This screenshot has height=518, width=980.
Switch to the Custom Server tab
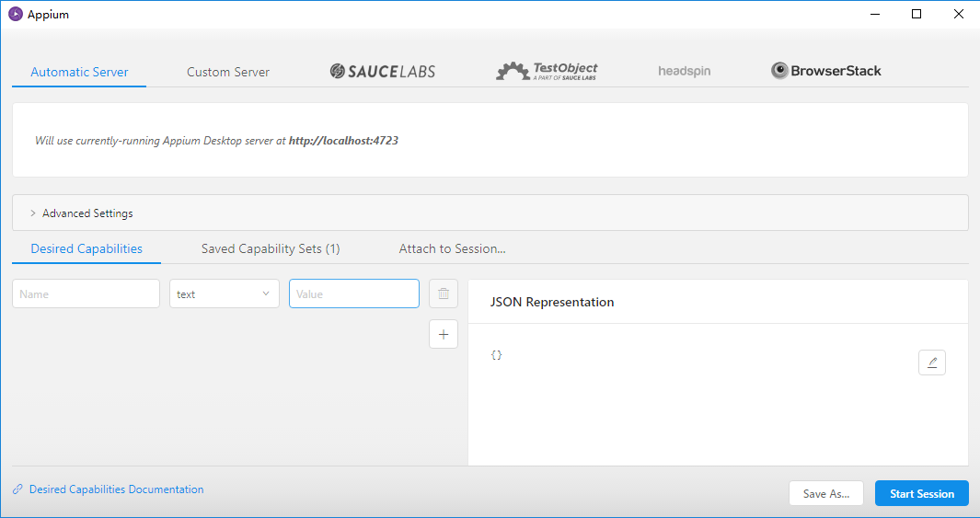(x=228, y=72)
